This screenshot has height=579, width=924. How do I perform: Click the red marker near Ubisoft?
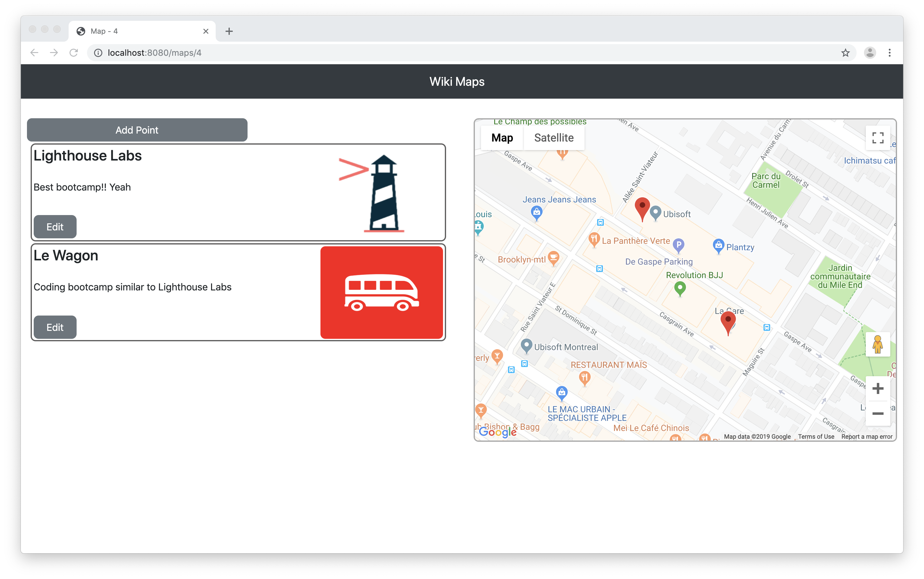point(642,210)
